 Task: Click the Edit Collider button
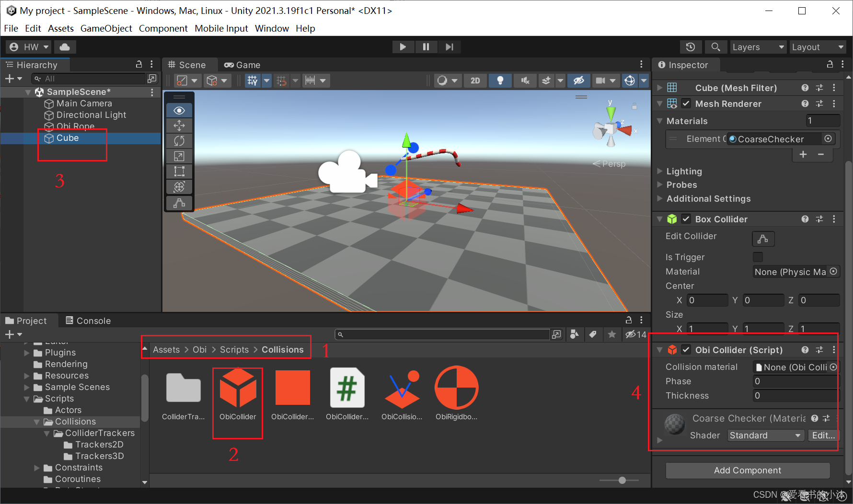[x=763, y=239]
